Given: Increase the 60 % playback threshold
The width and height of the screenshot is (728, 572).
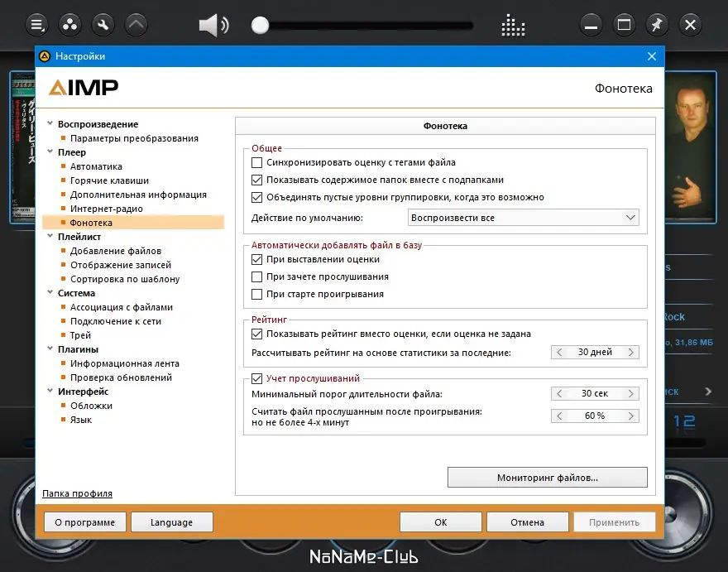Looking at the screenshot, I should [631, 416].
